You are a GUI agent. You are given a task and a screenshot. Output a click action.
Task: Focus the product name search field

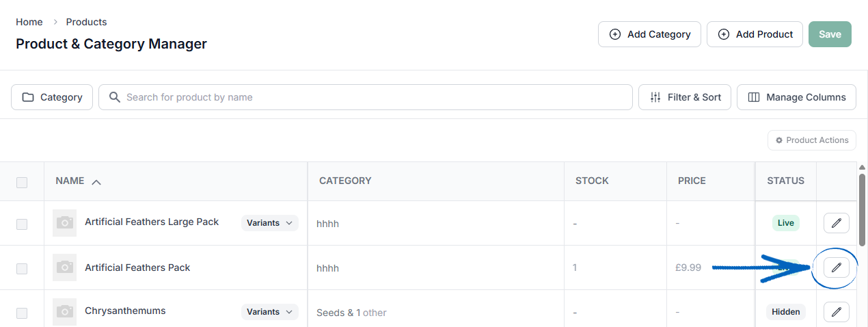(x=366, y=97)
